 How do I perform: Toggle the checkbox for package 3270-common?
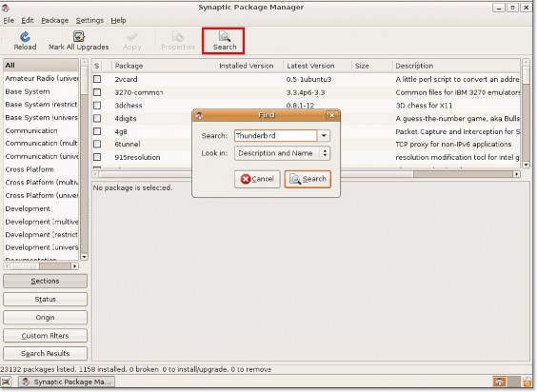pos(97,92)
